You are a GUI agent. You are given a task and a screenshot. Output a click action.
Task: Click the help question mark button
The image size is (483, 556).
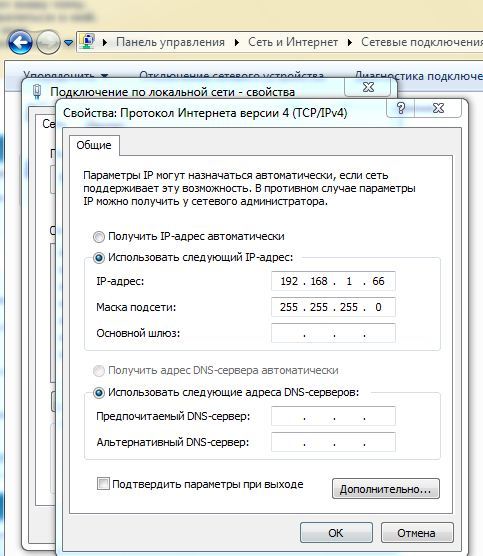click(401, 108)
